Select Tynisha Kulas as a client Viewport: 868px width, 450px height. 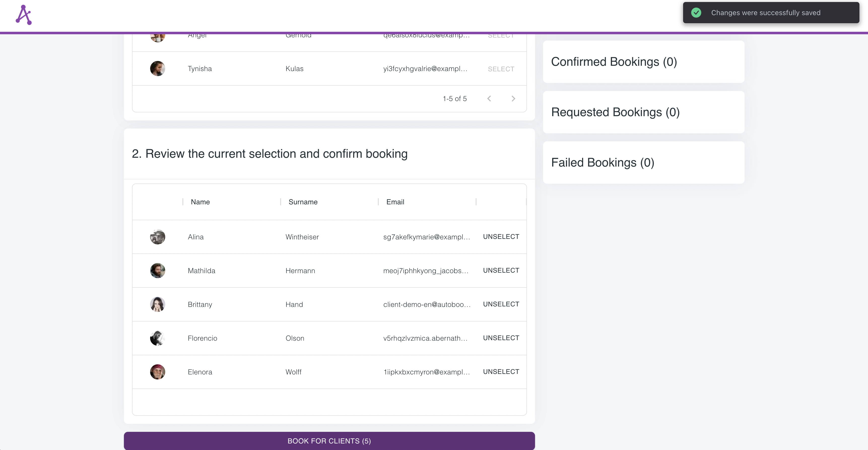pyautogui.click(x=501, y=69)
